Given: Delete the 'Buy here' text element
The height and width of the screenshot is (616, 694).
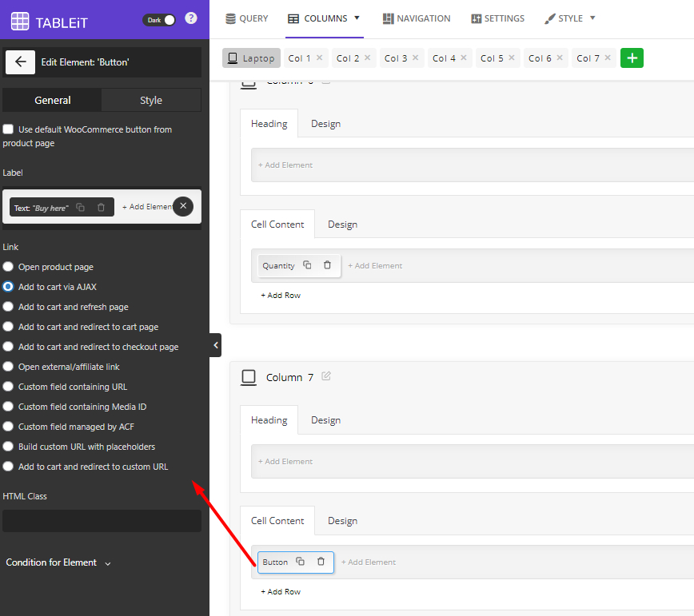Looking at the screenshot, I should [101, 208].
